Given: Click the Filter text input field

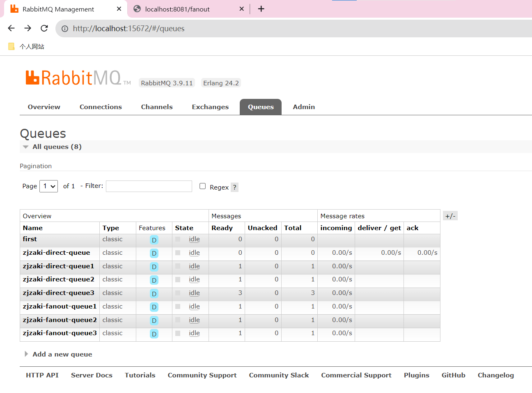Looking at the screenshot, I should click(x=149, y=186).
